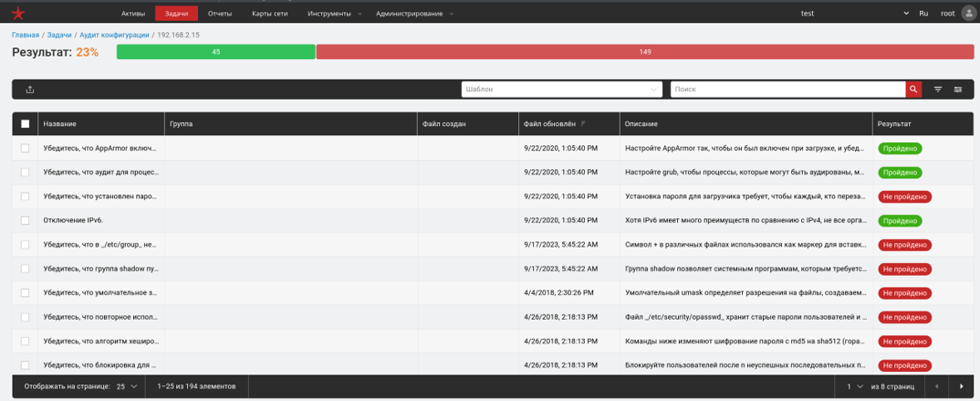980x401 pixels.
Task: Open the Шаблон template dropdown
Action: [x=561, y=90]
